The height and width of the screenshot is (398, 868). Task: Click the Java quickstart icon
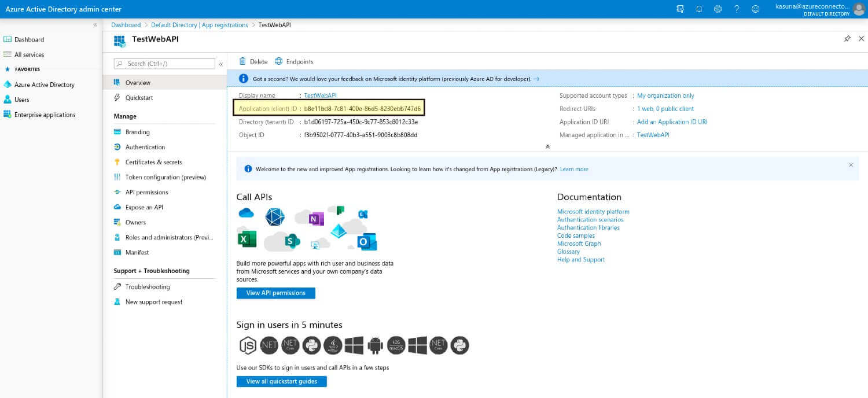[x=332, y=345]
